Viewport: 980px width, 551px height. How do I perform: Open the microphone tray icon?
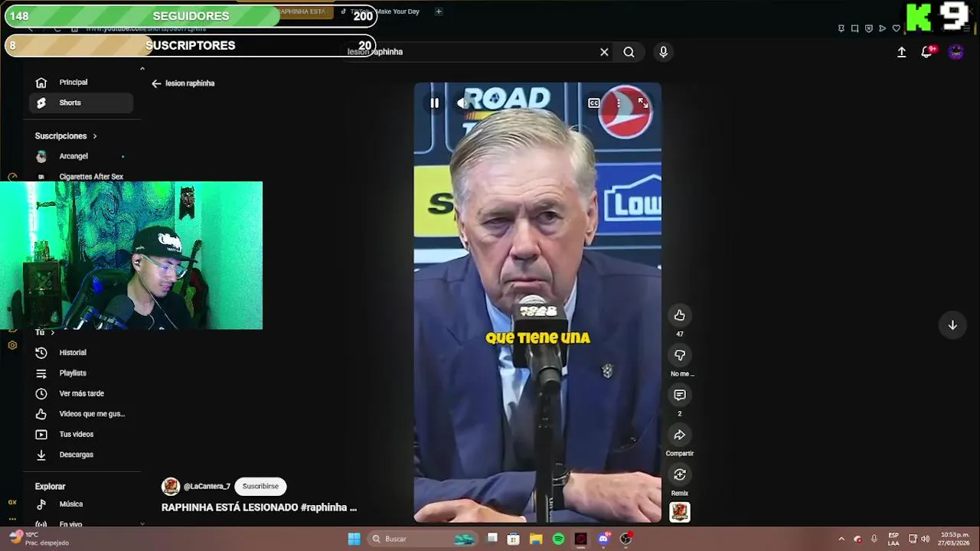(874, 539)
